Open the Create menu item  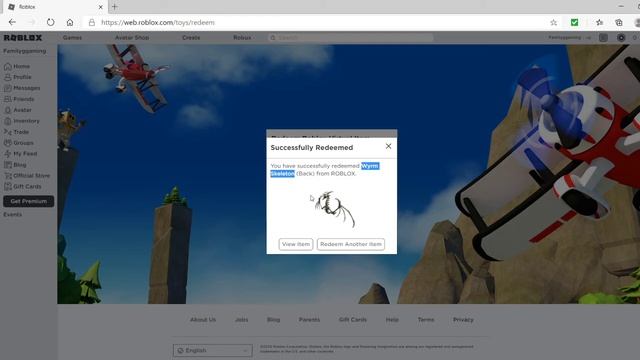pos(191,38)
